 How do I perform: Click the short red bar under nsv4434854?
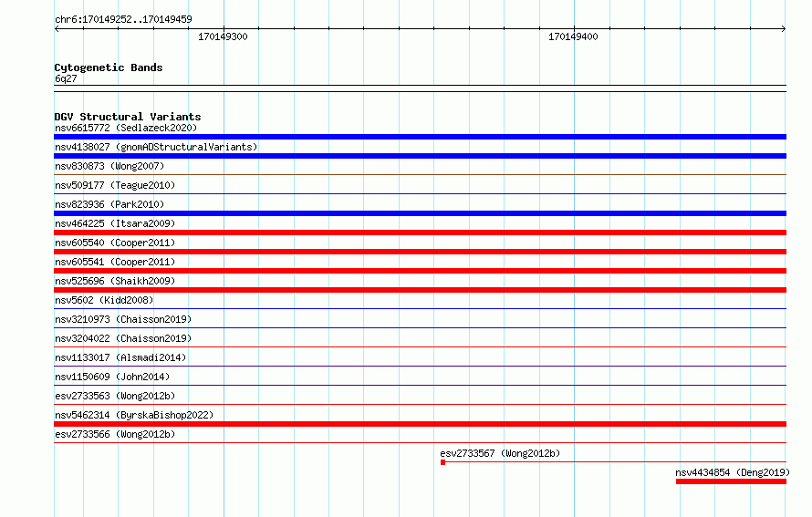(x=731, y=481)
